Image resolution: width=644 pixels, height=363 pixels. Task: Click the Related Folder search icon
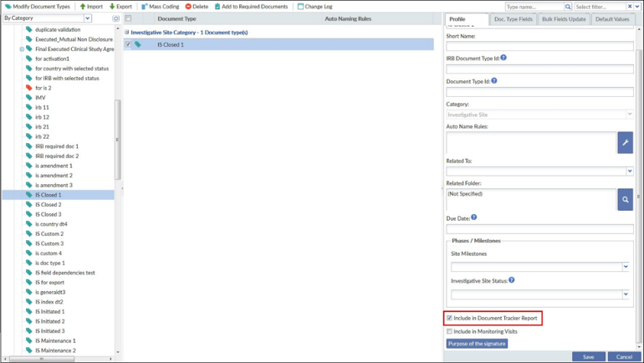tap(625, 199)
